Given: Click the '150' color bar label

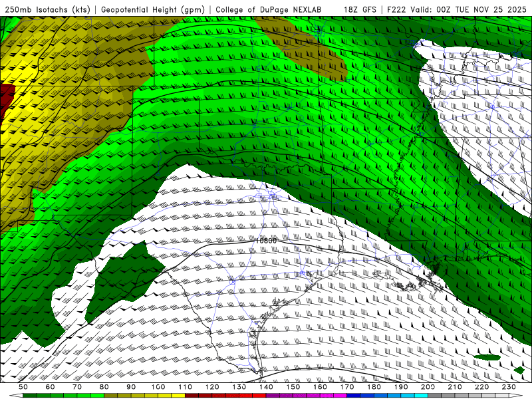Looking at the screenshot, I should click(x=293, y=387).
